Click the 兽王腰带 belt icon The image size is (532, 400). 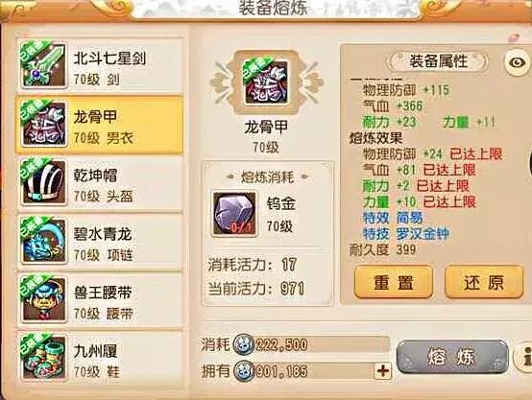click(43, 300)
